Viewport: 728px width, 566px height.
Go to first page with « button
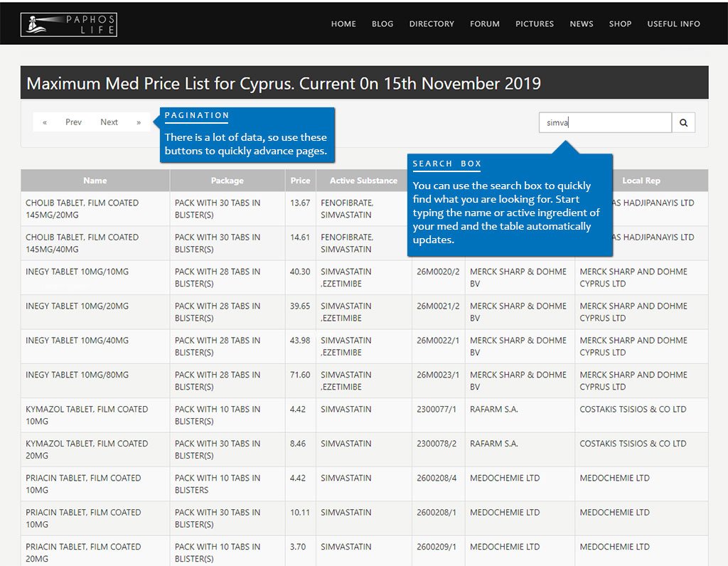[45, 122]
